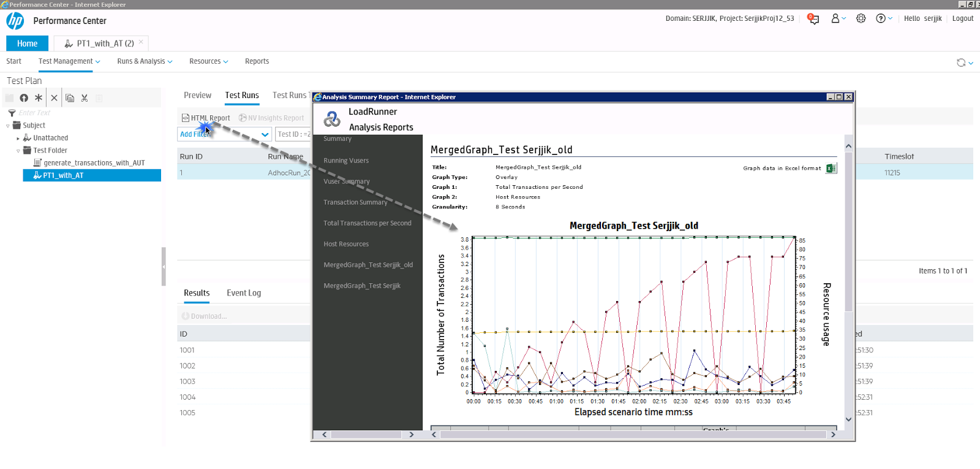Click the report scroll-down arrow
The height and width of the screenshot is (469, 980).
click(x=848, y=419)
